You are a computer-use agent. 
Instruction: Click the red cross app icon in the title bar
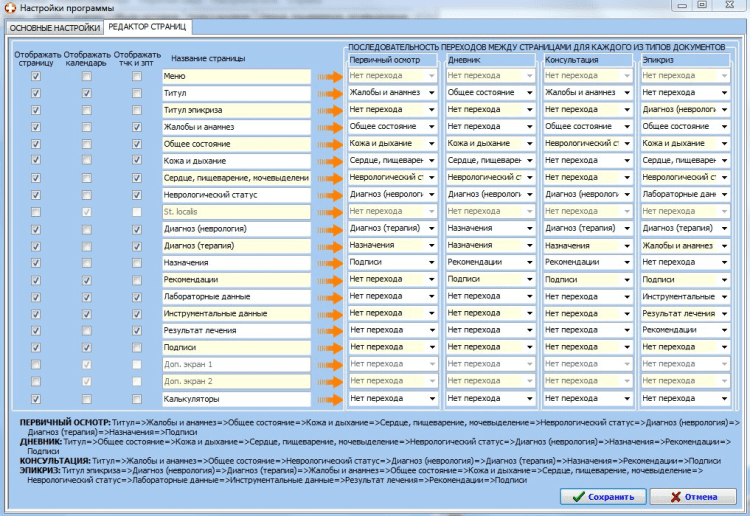click(x=10, y=8)
